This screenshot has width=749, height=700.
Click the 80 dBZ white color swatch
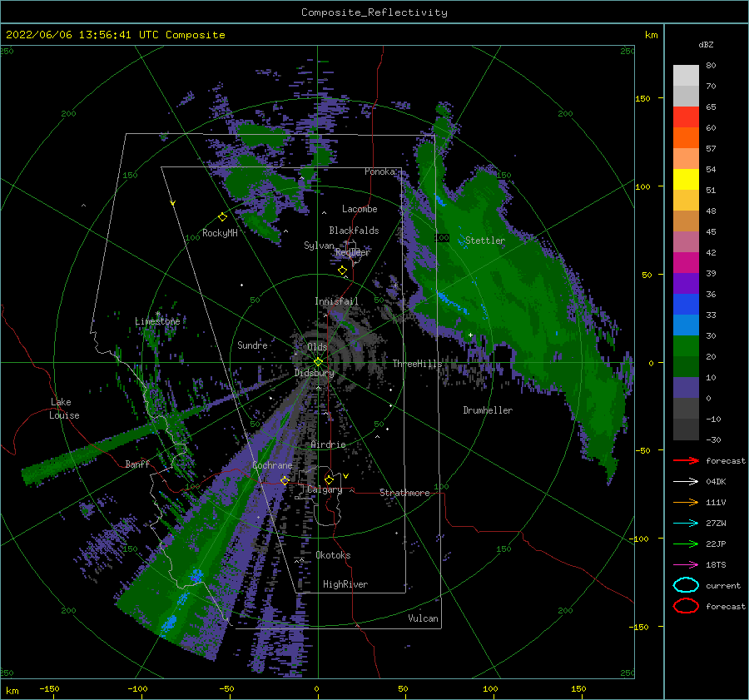point(686,75)
